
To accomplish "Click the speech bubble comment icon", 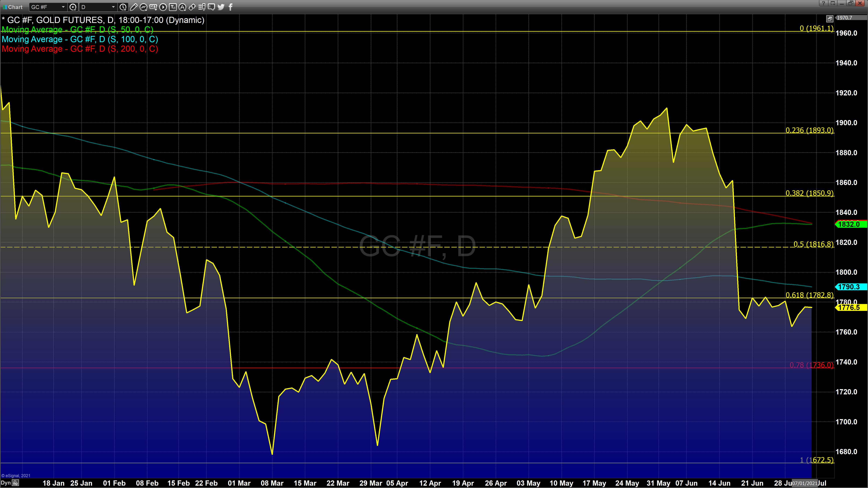I will tap(211, 7).
